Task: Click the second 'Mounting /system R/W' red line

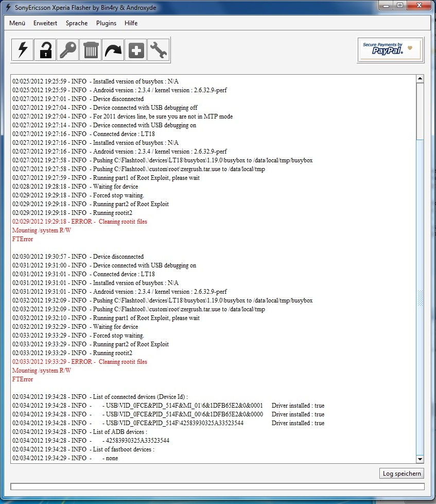Action: (41, 371)
